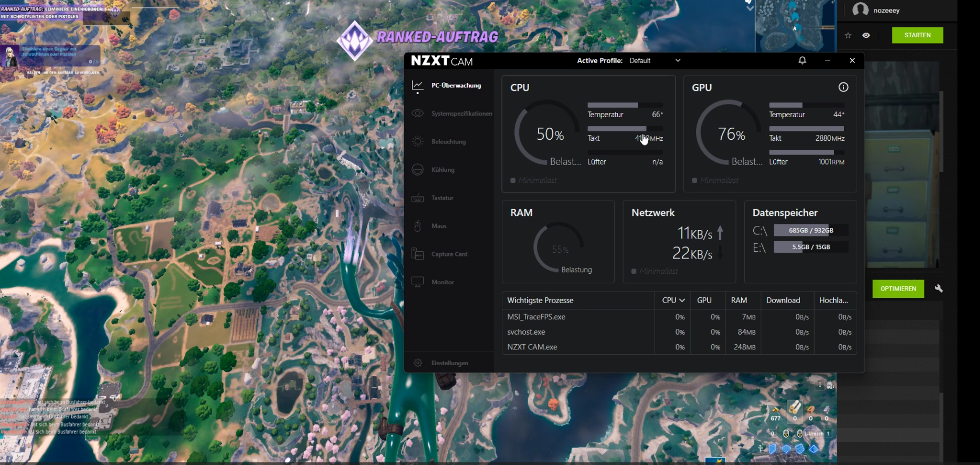Click the Fortnite minimap
Screen dimensions: 980x465
(x=794, y=25)
